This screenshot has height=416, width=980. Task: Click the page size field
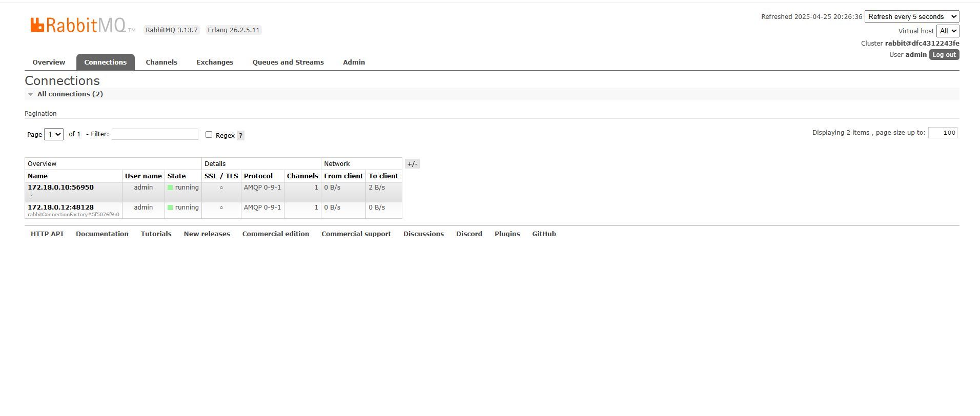[x=943, y=133]
